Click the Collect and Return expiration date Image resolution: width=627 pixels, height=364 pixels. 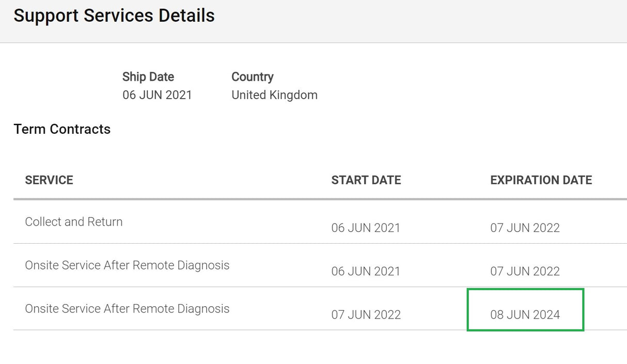(525, 228)
